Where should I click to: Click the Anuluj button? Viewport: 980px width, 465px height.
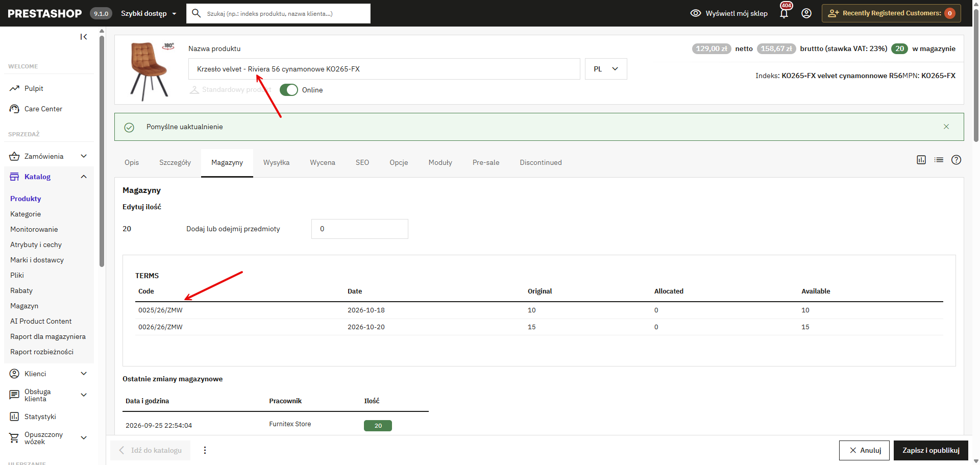point(865,450)
